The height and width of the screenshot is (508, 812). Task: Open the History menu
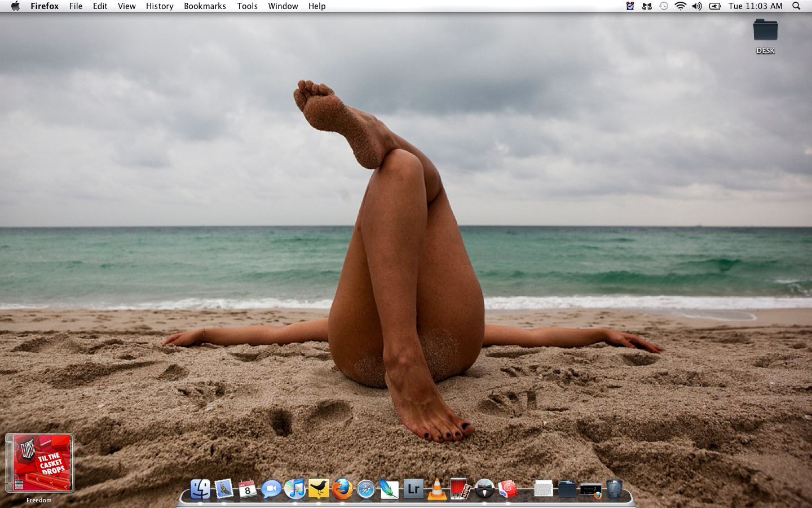point(160,6)
